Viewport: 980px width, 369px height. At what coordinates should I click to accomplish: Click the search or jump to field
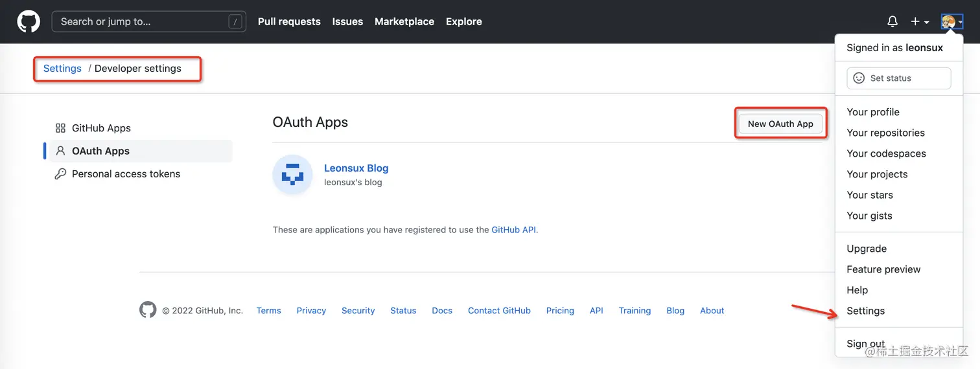click(148, 21)
